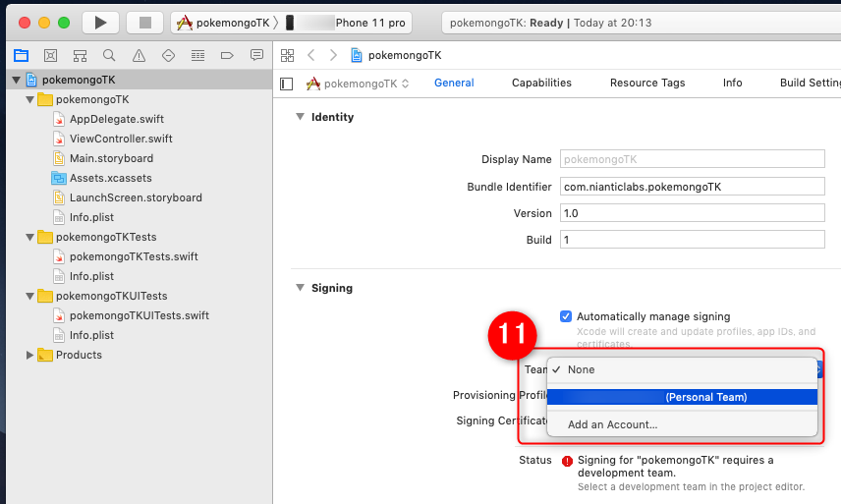Go back in editor history
Image resolution: width=841 pixels, height=504 pixels.
[311, 55]
